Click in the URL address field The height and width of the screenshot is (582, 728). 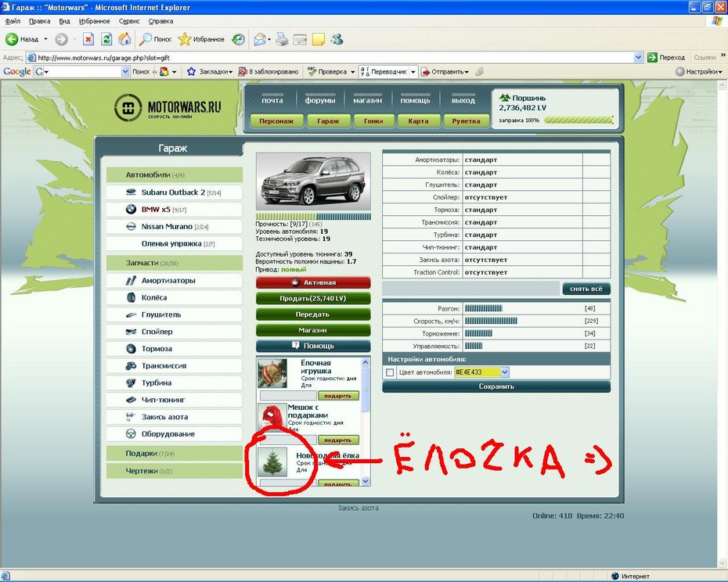[x=330, y=58]
